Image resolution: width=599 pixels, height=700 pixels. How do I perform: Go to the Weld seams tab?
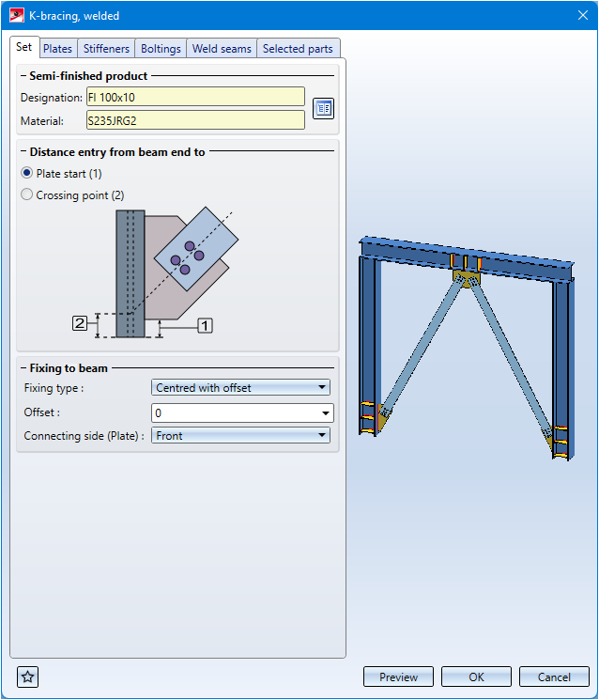tap(222, 48)
